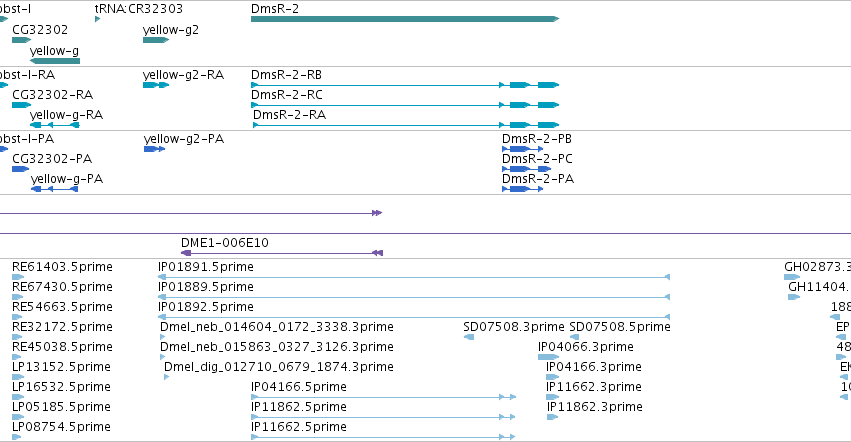This screenshot has height=442, width=851.
Task: Select the DME1-006E10 feature line
Action: pos(282,253)
